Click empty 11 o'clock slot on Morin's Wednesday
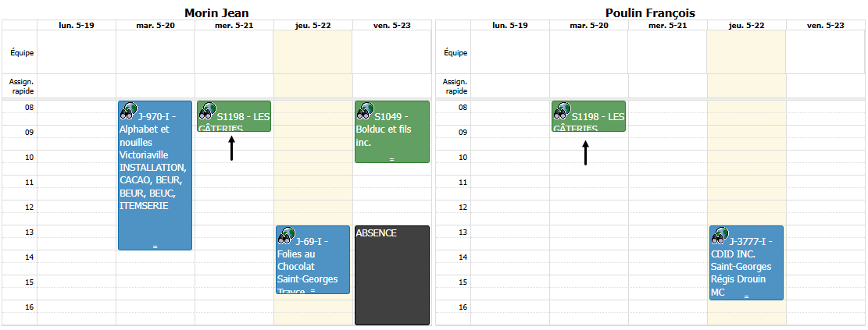Screen dimensions: 868x330 (x=234, y=181)
